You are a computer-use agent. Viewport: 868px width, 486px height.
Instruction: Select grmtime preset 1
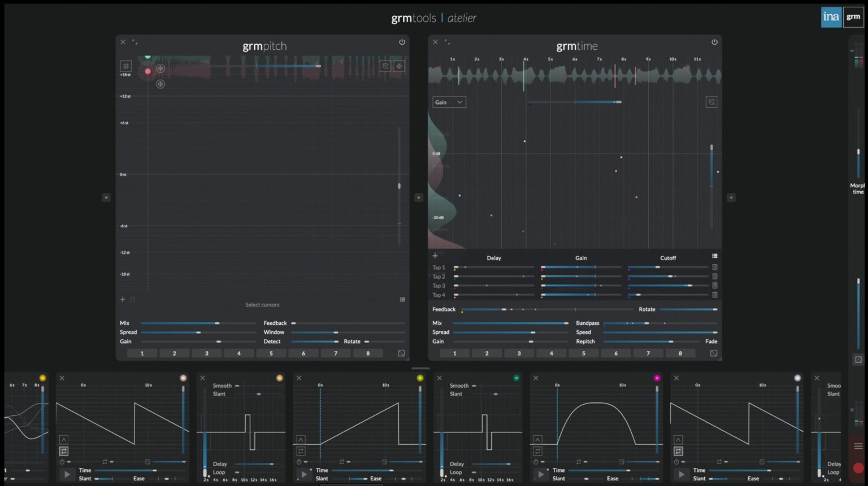(455, 353)
